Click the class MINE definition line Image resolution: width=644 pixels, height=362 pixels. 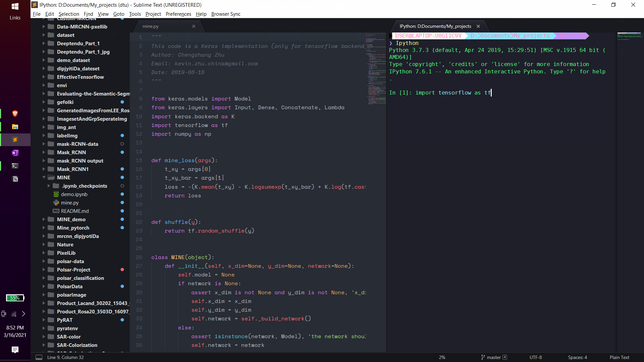coord(182,257)
